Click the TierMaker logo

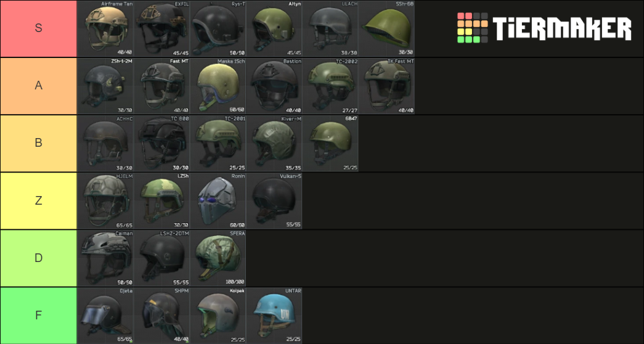tap(544, 28)
